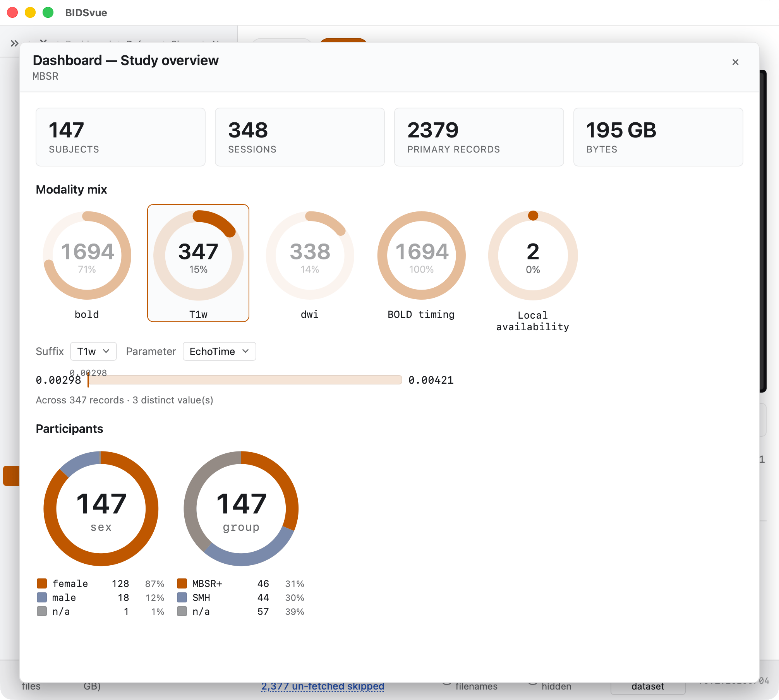The height and width of the screenshot is (700, 779).
Task: Click the female legend color swatch
Action: click(x=42, y=583)
